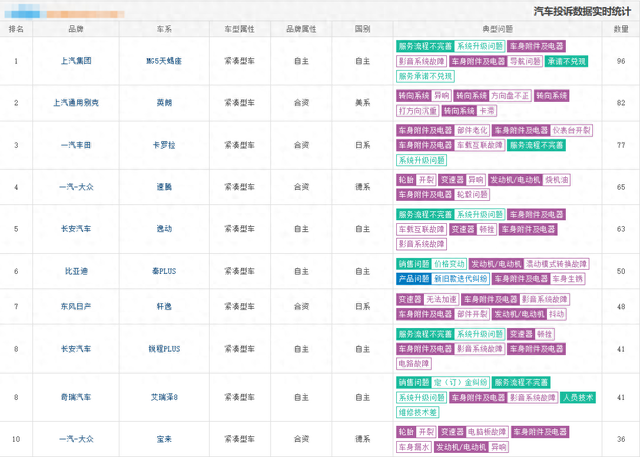Open the 速腾 model link

click(164, 187)
